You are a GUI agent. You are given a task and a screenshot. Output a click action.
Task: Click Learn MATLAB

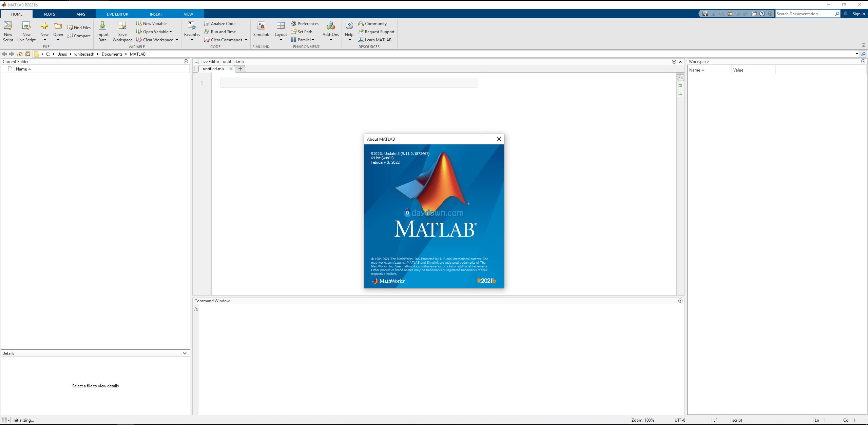375,40
